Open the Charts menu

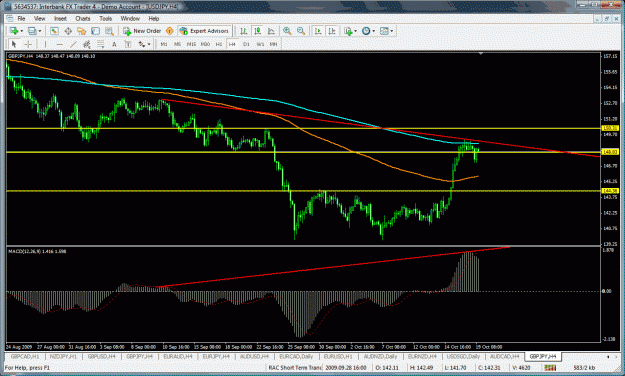click(x=83, y=18)
